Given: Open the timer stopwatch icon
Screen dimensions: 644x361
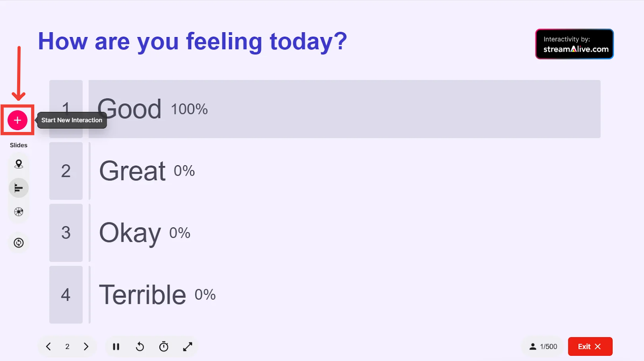Looking at the screenshot, I should coord(164,346).
